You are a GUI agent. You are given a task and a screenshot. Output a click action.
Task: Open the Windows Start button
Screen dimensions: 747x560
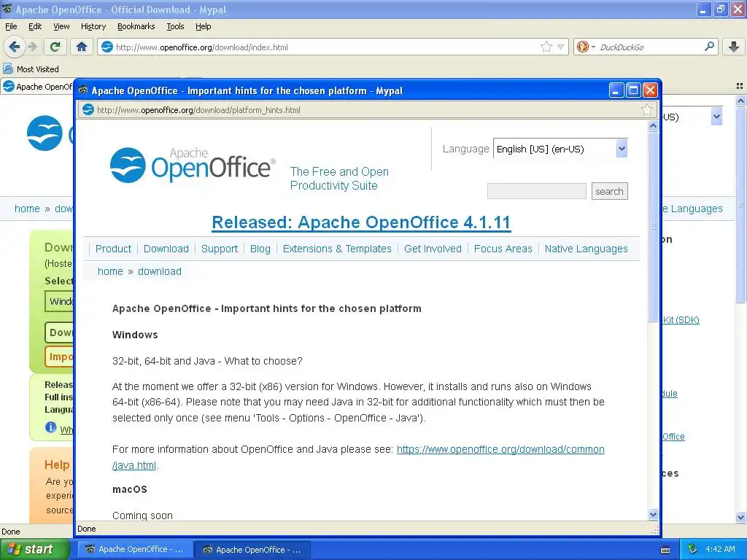click(x=34, y=549)
